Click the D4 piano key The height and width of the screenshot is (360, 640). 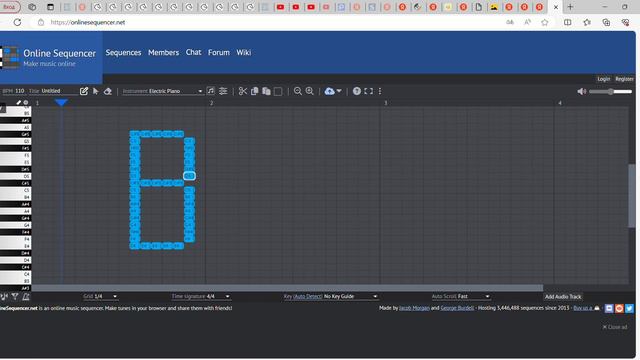(x=16, y=260)
